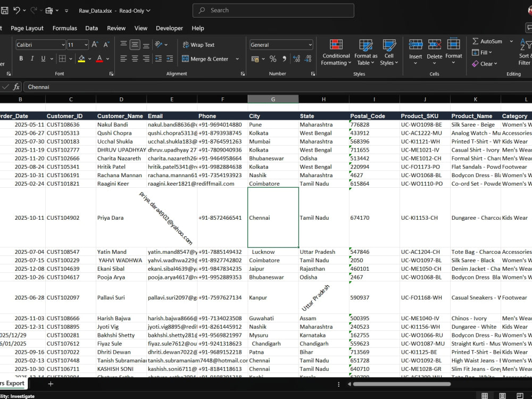
Task: Click Insert Function fx icon
Action: [16, 87]
